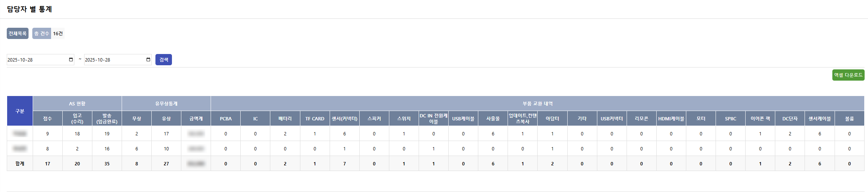Click the 접수 column header
The image size is (868, 192).
pos(47,118)
